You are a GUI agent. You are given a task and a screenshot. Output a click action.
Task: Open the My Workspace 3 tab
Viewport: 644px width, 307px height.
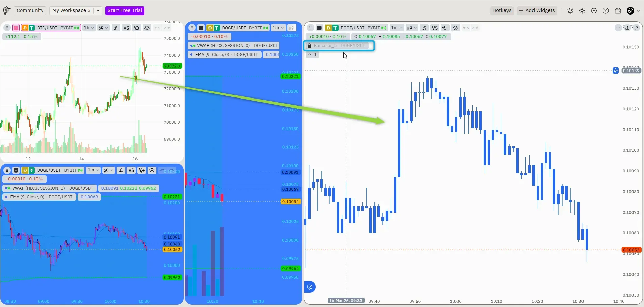point(71,10)
